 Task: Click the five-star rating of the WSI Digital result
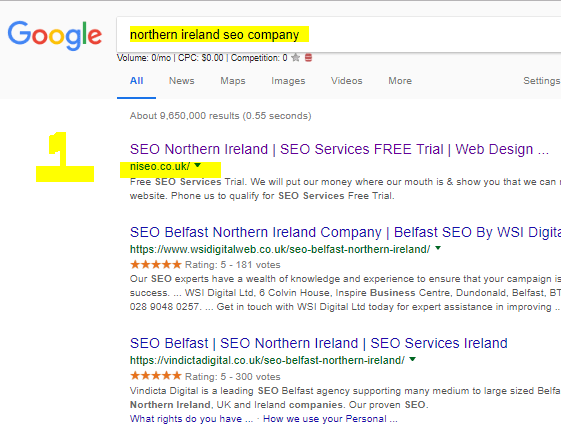[x=156, y=265]
